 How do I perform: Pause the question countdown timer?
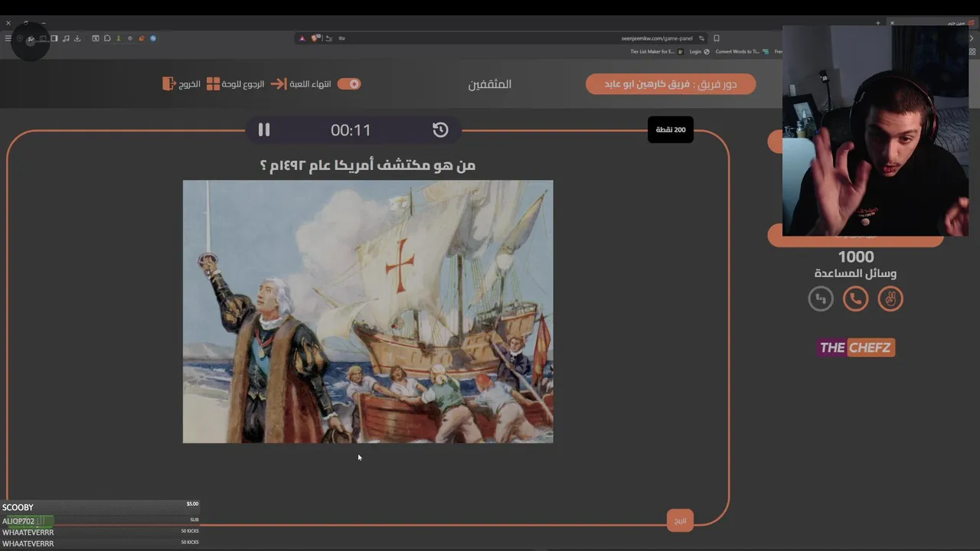264,130
